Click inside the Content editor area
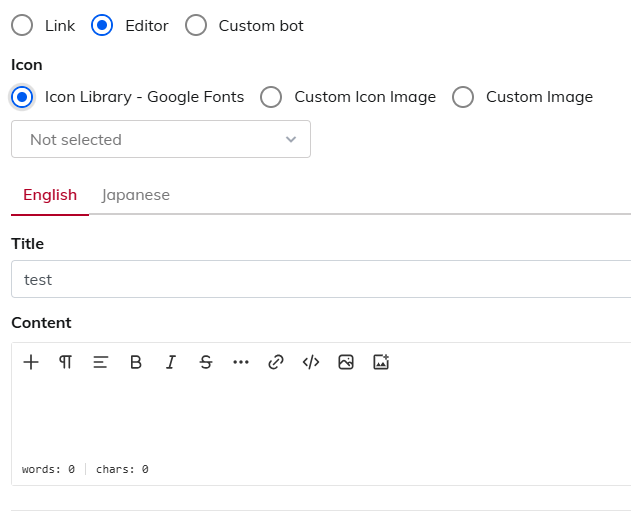 (320, 418)
